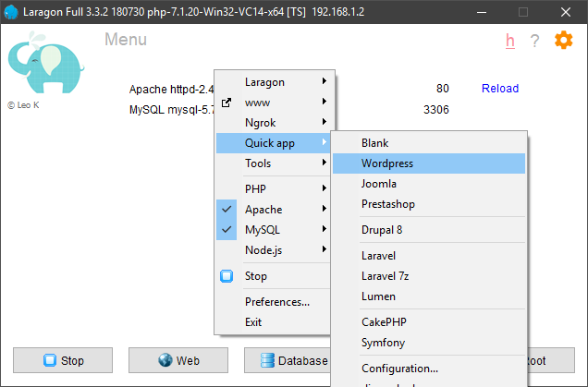
Task: Select Quick app menu entry
Action: (274, 143)
